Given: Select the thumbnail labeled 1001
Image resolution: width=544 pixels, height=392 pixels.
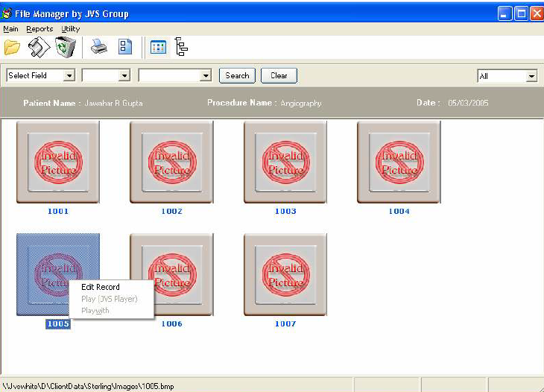Looking at the screenshot, I should pyautogui.click(x=58, y=162).
